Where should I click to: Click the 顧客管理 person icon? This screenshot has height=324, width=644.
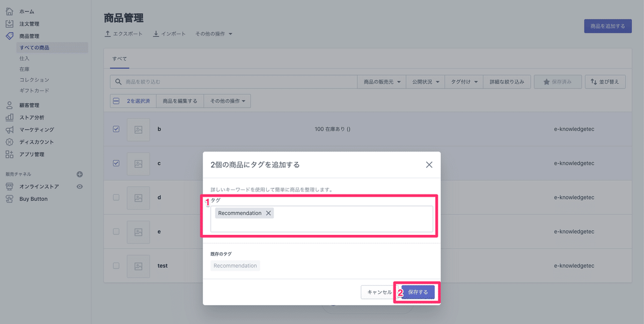point(9,105)
